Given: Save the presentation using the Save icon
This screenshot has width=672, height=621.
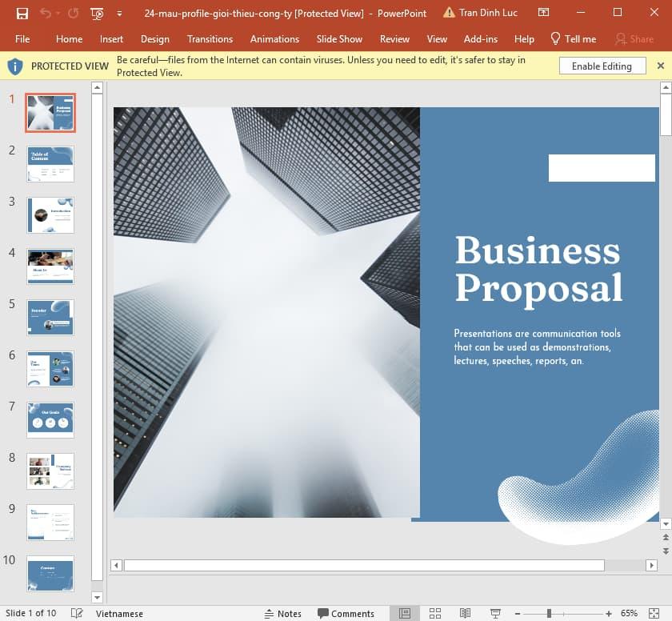Looking at the screenshot, I should coord(22,14).
